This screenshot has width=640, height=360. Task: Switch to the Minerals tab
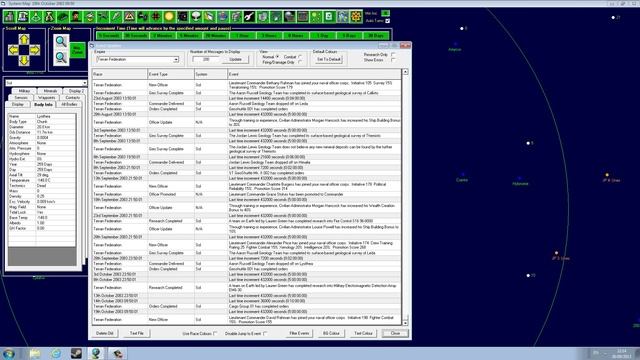tap(50, 91)
